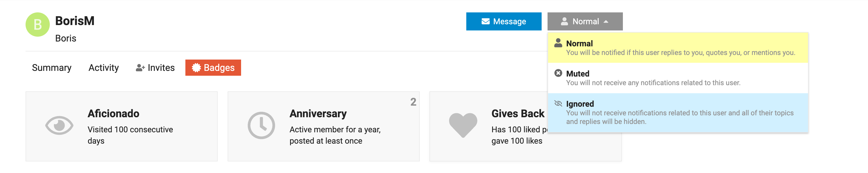Image resolution: width=868 pixels, height=173 pixels.
Task: Set user notification level to Ignored
Action: [678, 113]
